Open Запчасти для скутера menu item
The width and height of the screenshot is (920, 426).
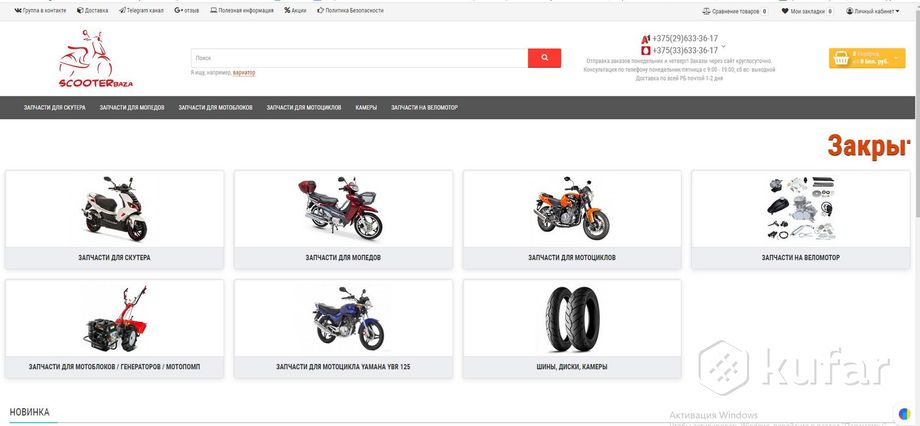[48, 107]
